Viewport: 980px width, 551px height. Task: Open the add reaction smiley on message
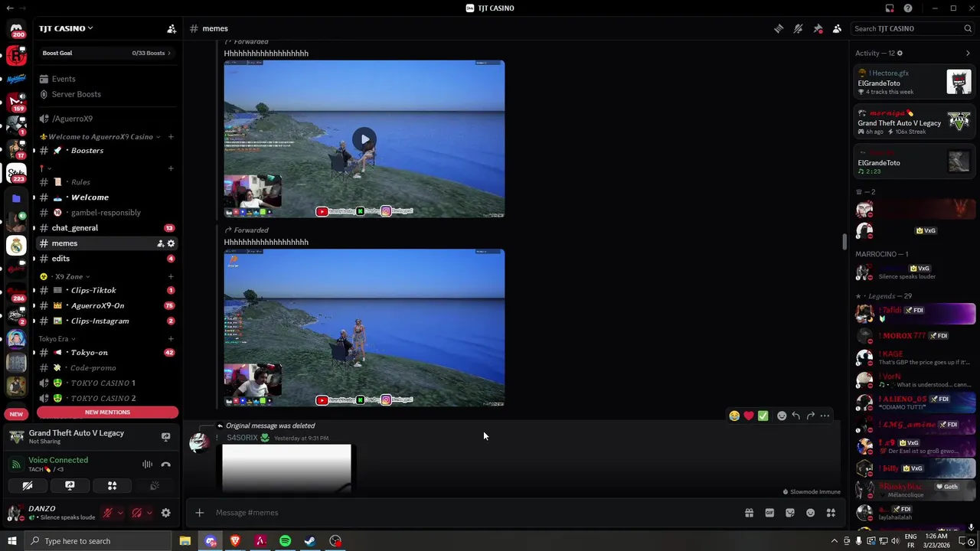coord(782,416)
